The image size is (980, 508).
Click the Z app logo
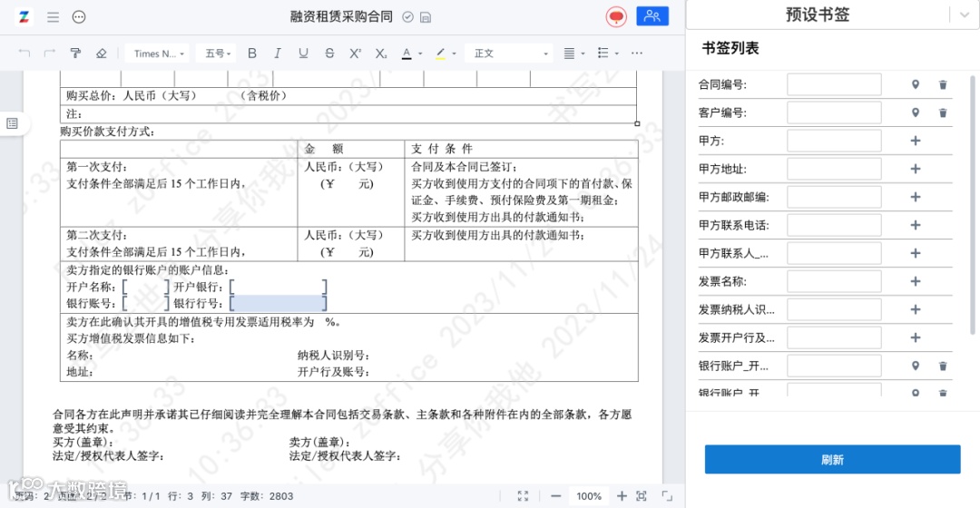pyautogui.click(x=24, y=17)
